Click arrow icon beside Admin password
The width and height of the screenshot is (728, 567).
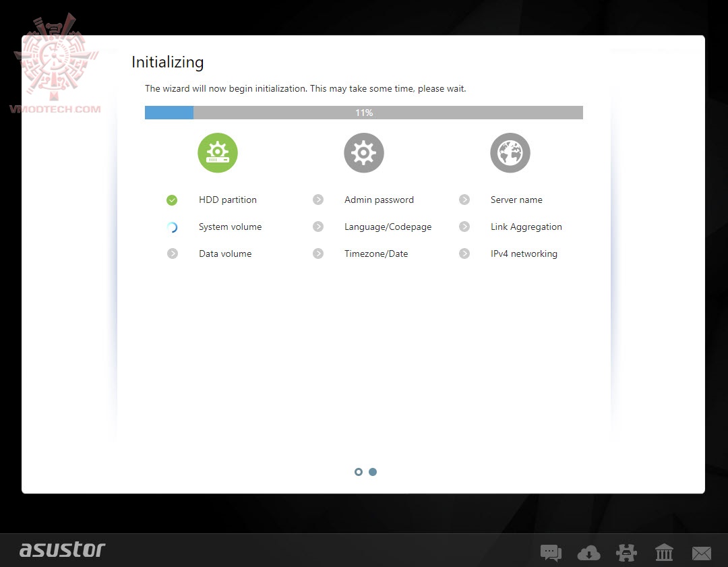tap(318, 200)
